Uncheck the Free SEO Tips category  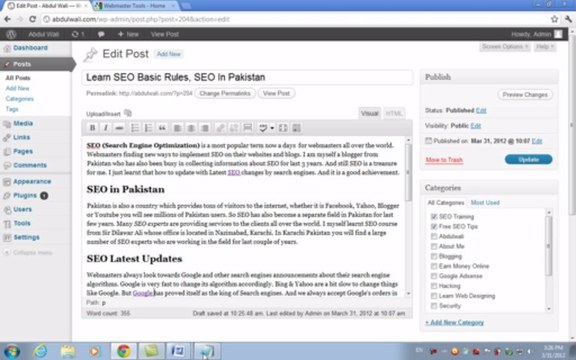(434, 226)
